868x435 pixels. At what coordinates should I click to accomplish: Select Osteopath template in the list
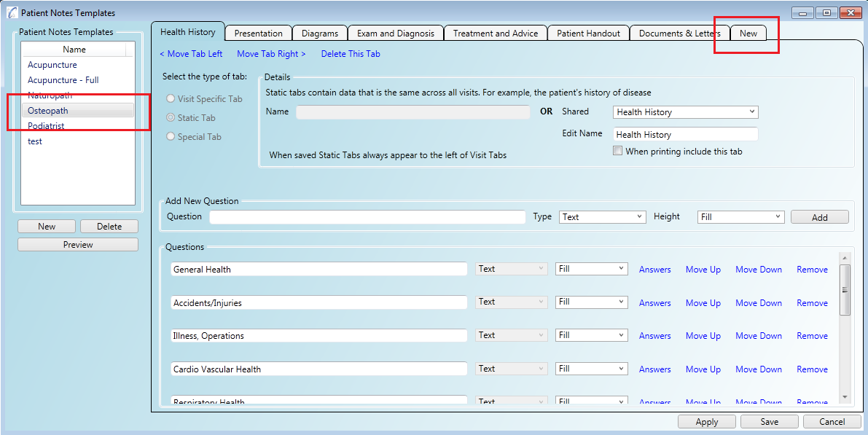click(x=48, y=111)
